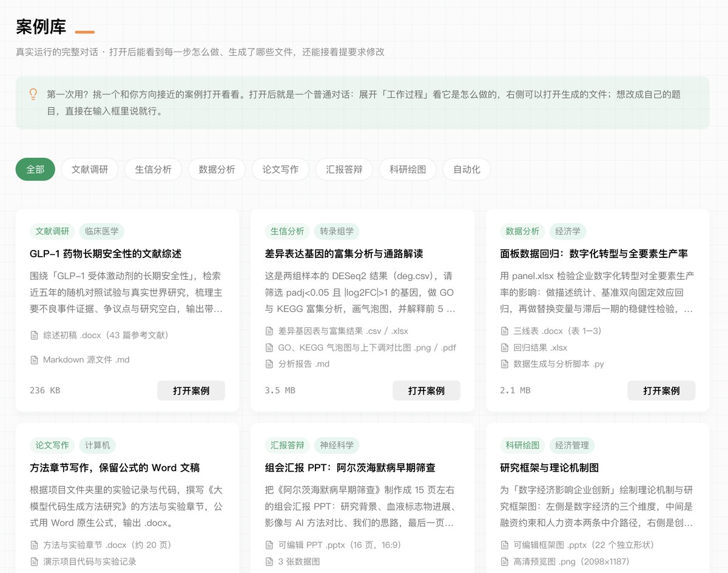728x573 pixels.
Task: Click the lightbulb tip icon in the banner
Action: 33,94
